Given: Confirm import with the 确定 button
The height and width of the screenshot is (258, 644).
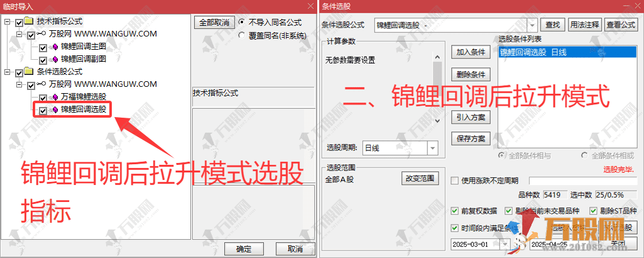Looking at the screenshot, I should pyautogui.click(x=244, y=249).
